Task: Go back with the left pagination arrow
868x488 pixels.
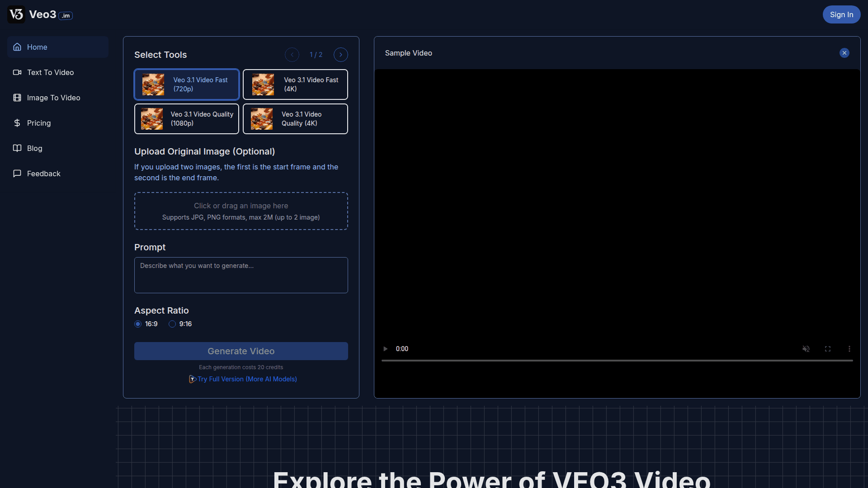Action: coord(292,54)
